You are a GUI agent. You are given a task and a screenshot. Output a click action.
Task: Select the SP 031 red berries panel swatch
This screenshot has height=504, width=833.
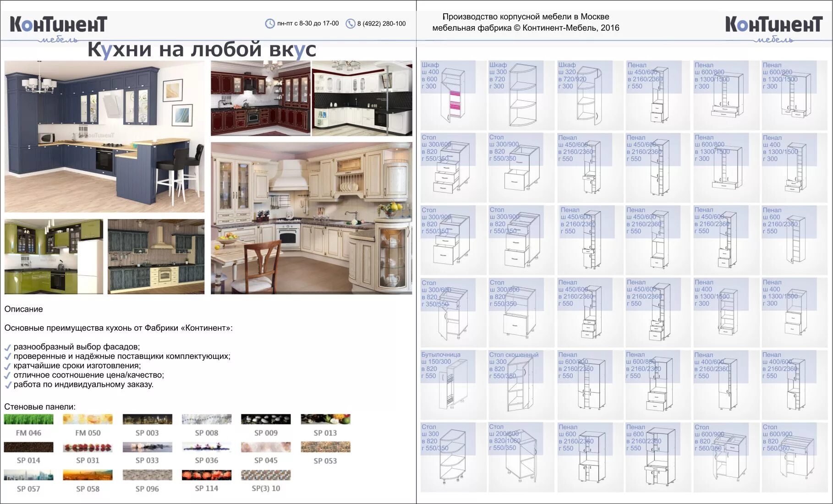[88, 447]
